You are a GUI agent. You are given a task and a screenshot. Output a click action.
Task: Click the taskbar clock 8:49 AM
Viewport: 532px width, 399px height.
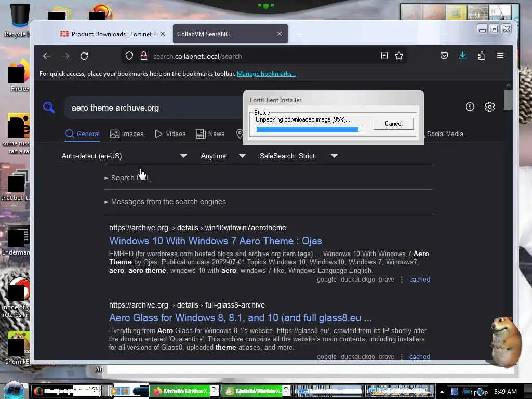click(x=506, y=392)
